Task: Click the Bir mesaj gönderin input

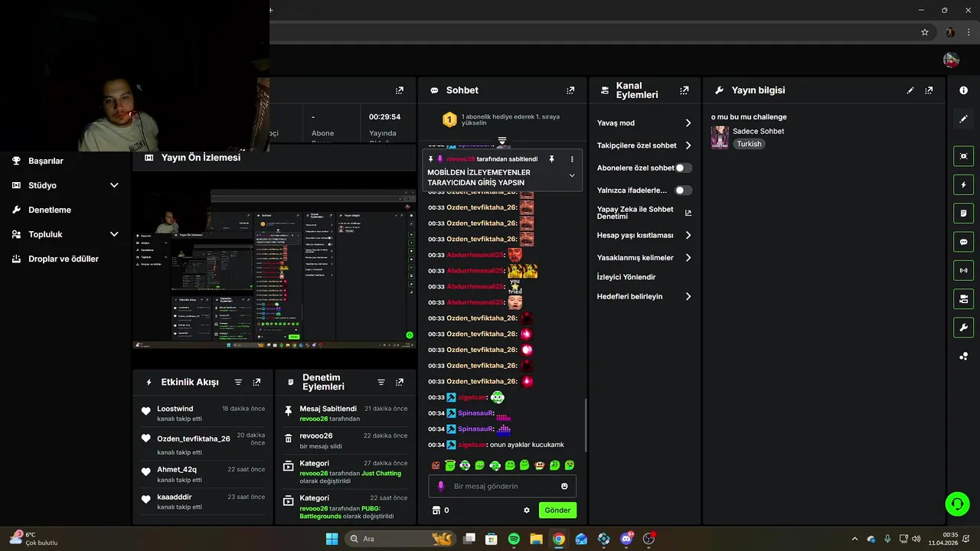Action: 502,486
